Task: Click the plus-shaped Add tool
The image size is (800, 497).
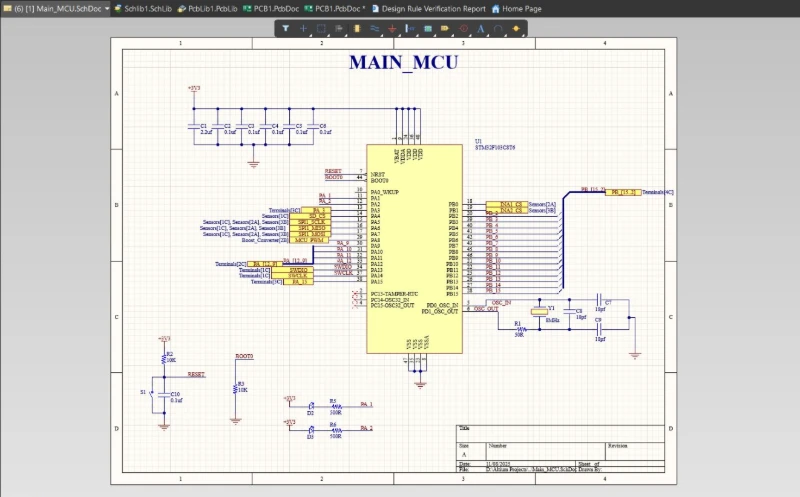Action: point(304,28)
